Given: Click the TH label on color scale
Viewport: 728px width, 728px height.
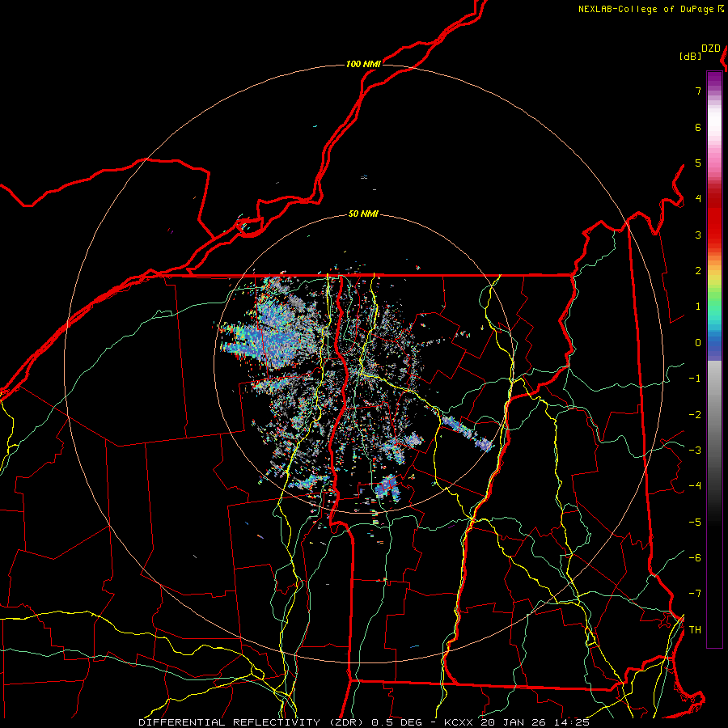Looking at the screenshot, I should pos(695,630).
